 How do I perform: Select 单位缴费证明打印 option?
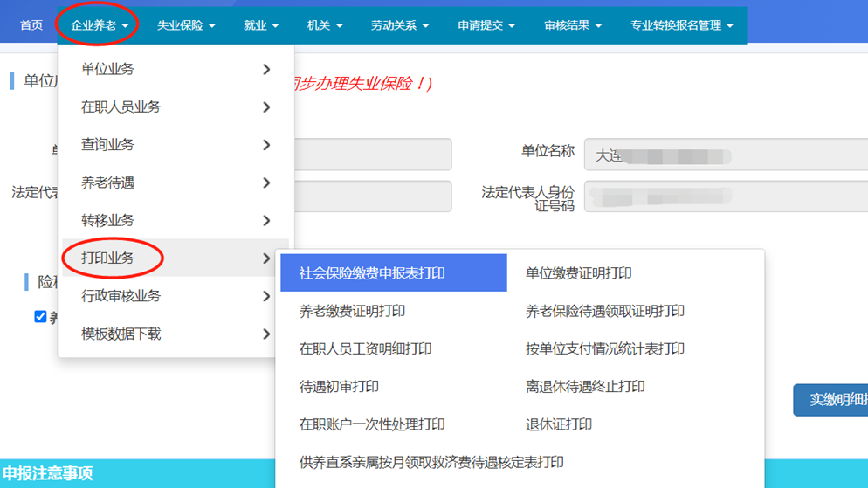point(578,273)
